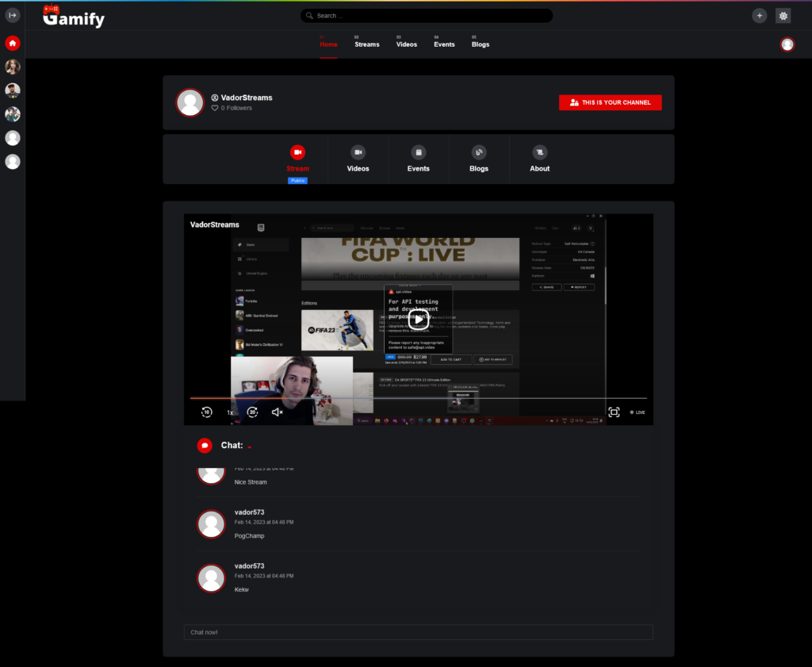Screen dimensions: 812x667
Task: Focus the Search input box
Action: tap(427, 16)
